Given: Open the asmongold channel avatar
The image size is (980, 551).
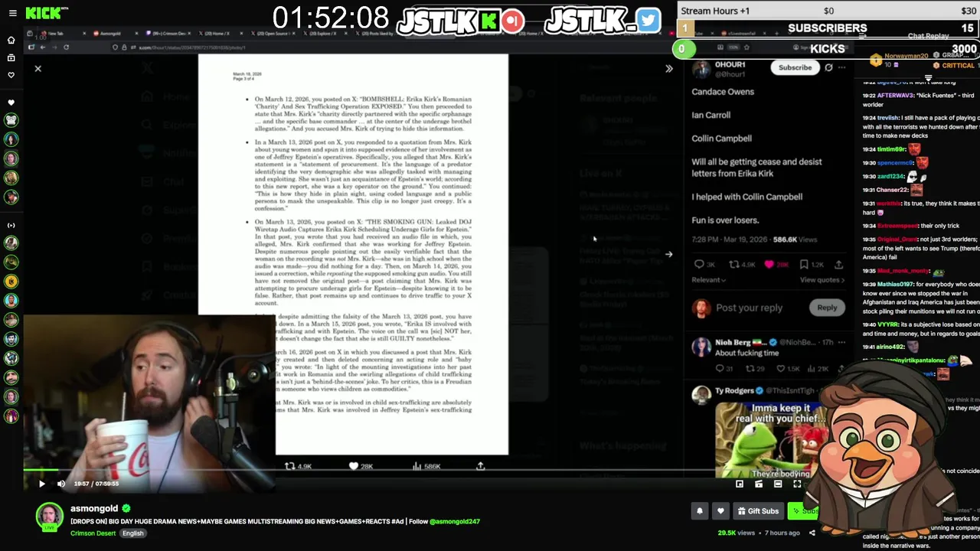Looking at the screenshot, I should pos(49,516).
